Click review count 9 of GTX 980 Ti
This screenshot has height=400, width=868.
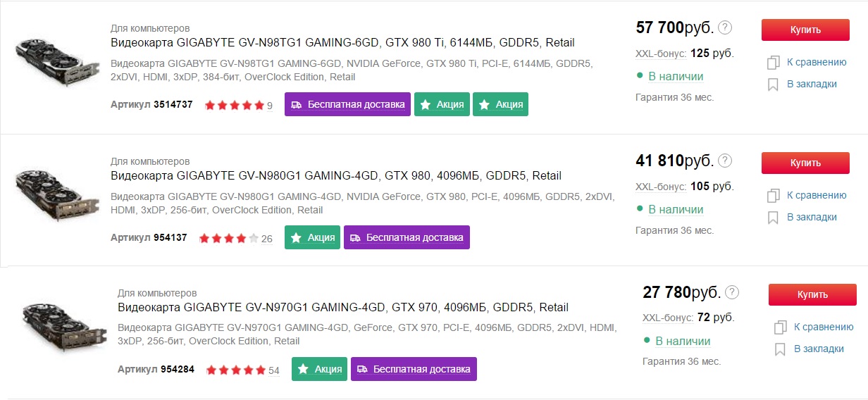pos(269,106)
